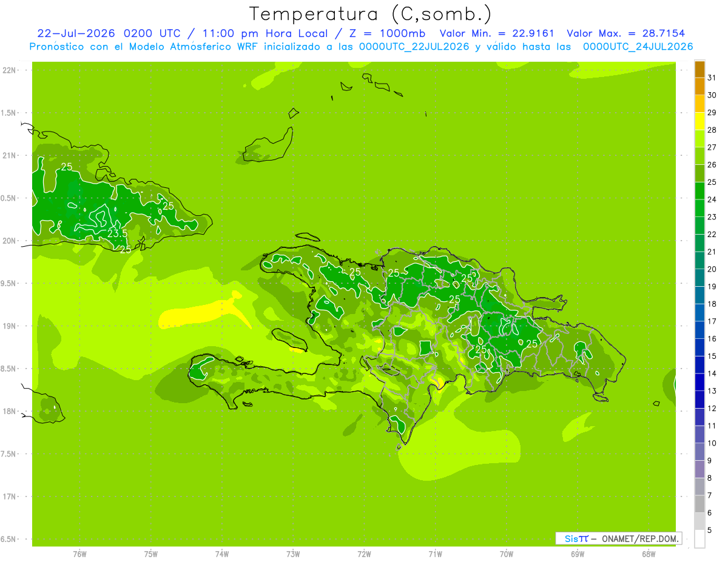The height and width of the screenshot is (562, 728).
Task: Click the "69W" longitude label
Action: 578,554
